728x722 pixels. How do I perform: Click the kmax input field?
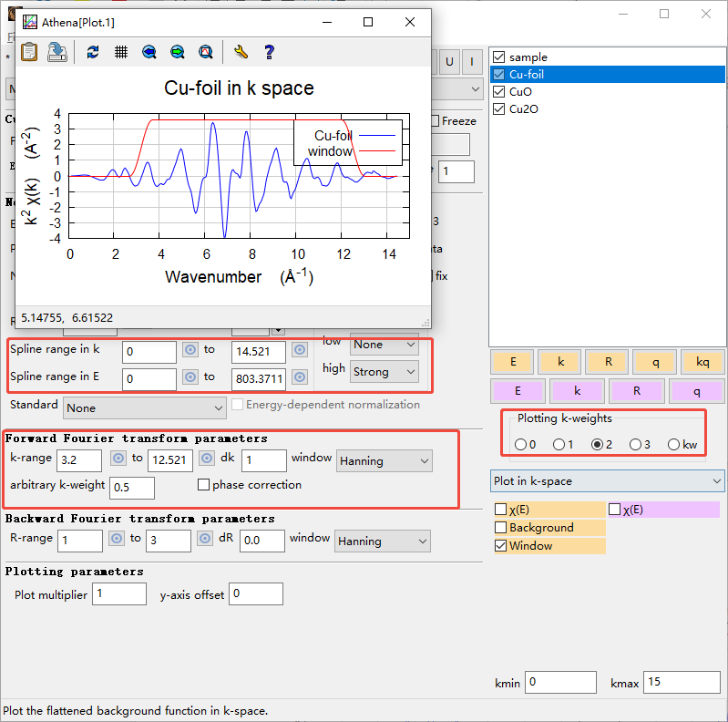[682, 682]
